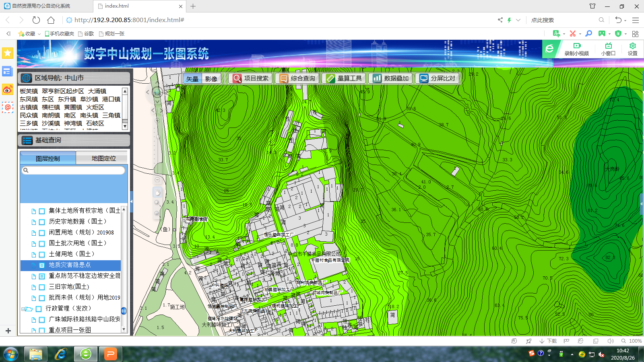Open the 收藏 favorites dropdown arrow

pyautogui.click(x=39, y=34)
